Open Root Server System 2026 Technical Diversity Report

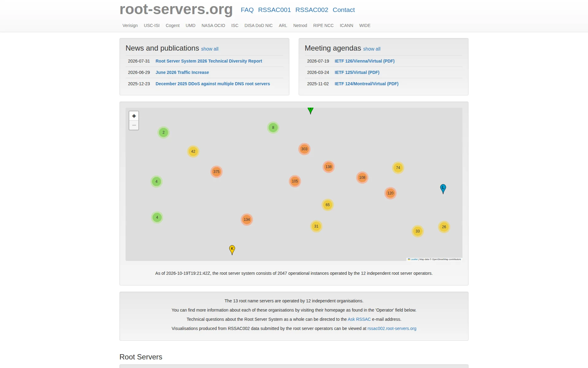click(x=209, y=61)
